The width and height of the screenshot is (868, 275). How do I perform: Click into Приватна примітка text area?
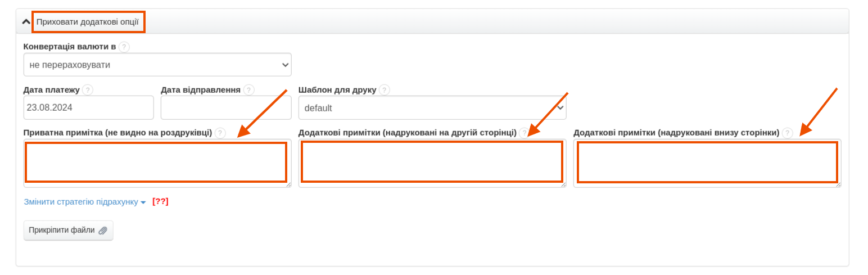tap(156, 163)
